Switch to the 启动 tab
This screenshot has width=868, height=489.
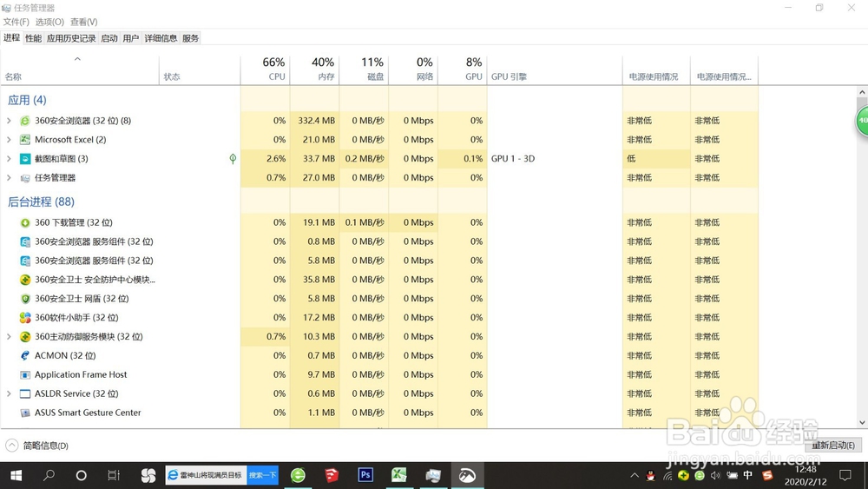pos(109,38)
